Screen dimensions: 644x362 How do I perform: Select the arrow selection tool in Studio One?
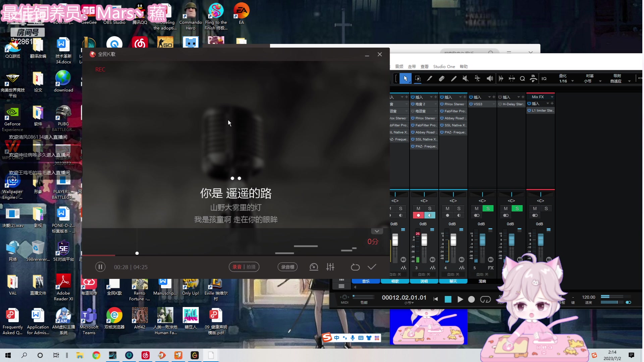[406, 78]
